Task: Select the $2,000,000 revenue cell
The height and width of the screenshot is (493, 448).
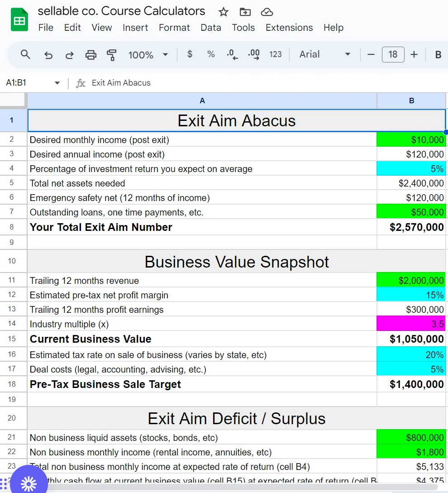Action: pos(411,281)
